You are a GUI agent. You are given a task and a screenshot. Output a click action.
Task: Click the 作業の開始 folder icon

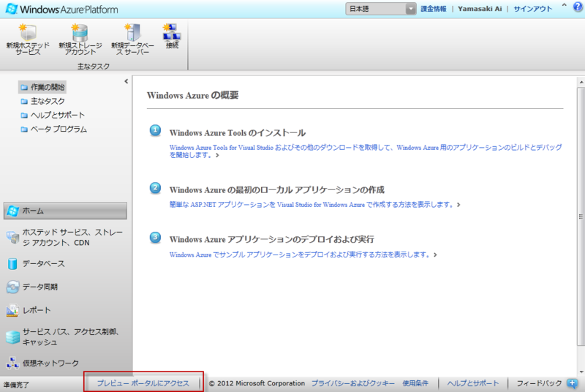tap(24, 87)
